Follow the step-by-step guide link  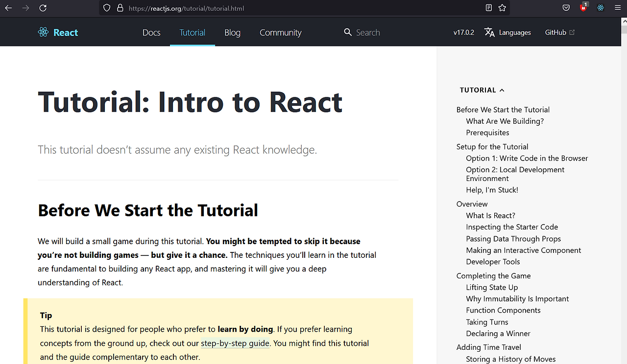point(235,343)
